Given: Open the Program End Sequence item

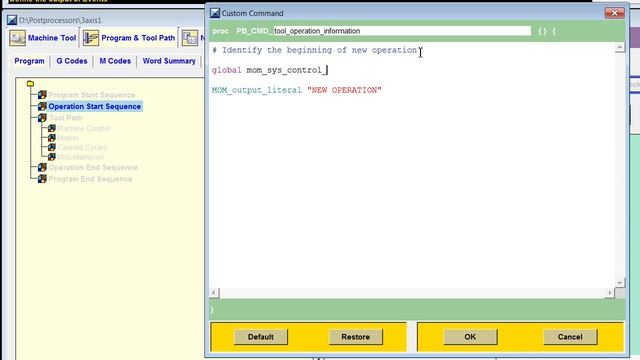Looking at the screenshot, I should [x=90, y=179].
